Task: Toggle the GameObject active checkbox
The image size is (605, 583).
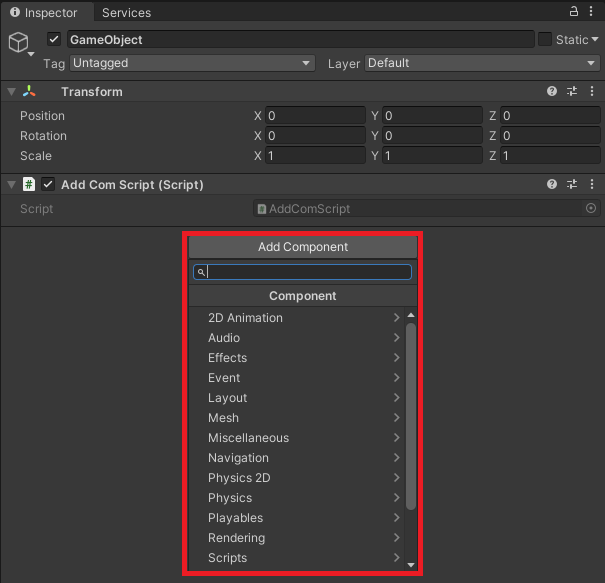Action: (x=54, y=39)
